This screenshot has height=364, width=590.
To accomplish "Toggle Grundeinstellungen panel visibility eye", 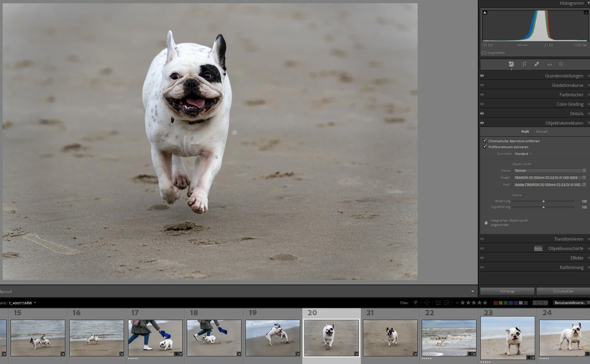I will click(x=482, y=76).
